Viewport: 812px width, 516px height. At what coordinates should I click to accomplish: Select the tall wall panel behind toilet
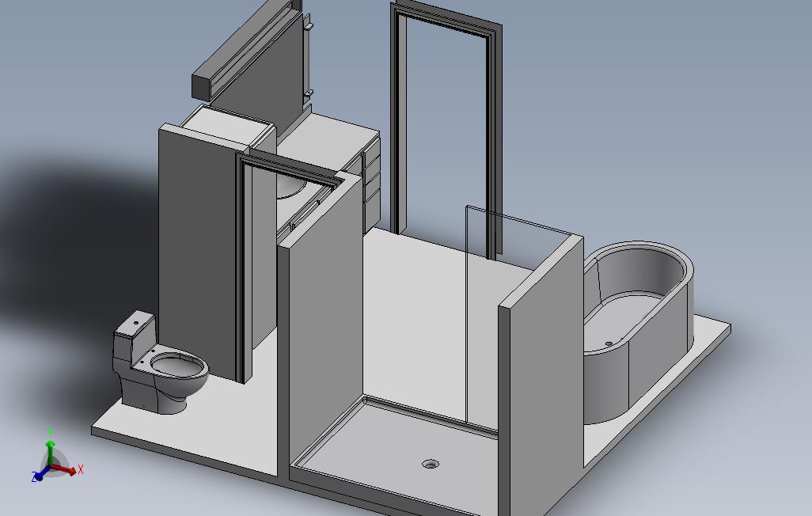[199, 249]
